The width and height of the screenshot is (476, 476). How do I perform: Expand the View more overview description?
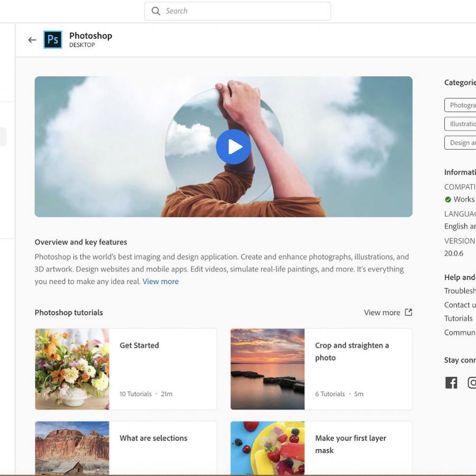pyautogui.click(x=160, y=281)
